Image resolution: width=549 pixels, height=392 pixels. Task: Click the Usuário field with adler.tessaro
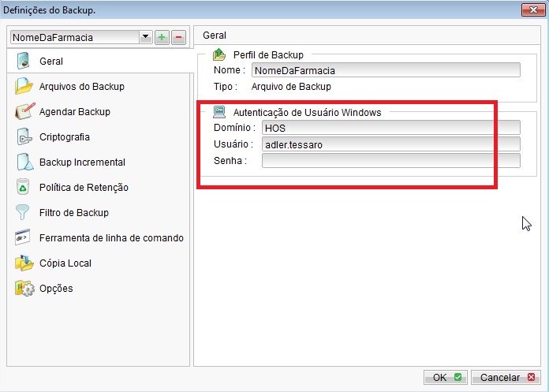[390, 144]
